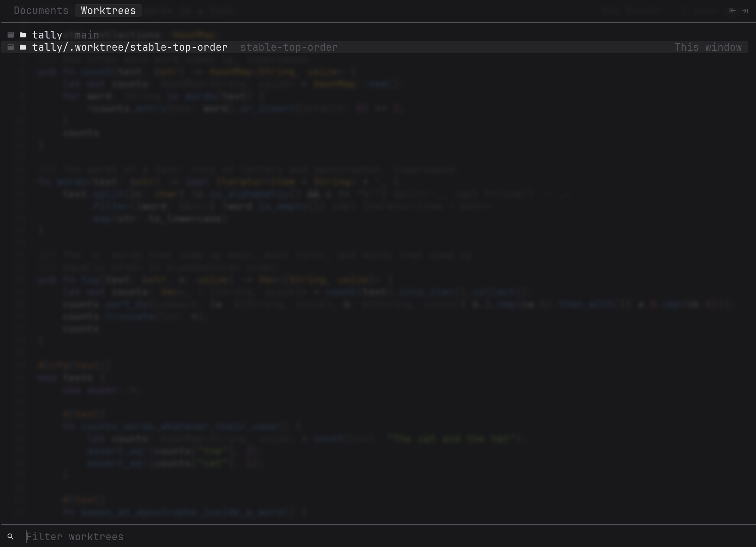Click the window icon beside tally main
756x547 pixels.
point(11,35)
